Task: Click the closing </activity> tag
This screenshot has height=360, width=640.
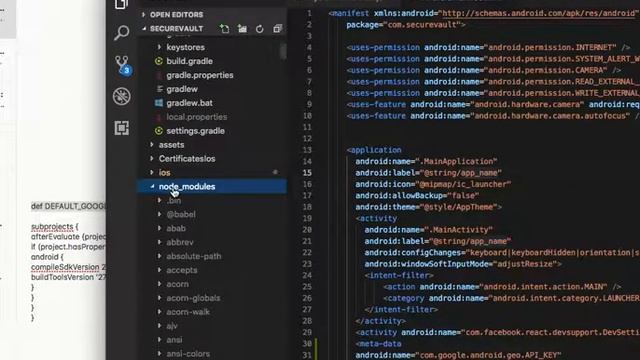Action: 380,321
